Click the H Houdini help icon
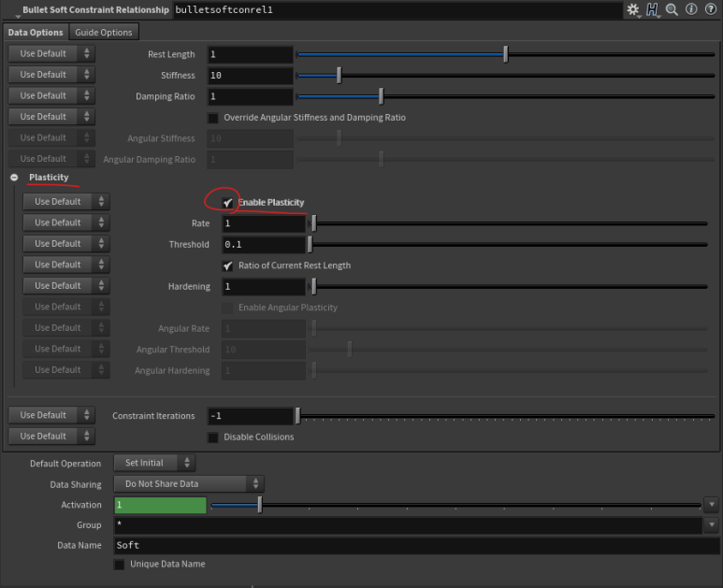 tap(653, 9)
